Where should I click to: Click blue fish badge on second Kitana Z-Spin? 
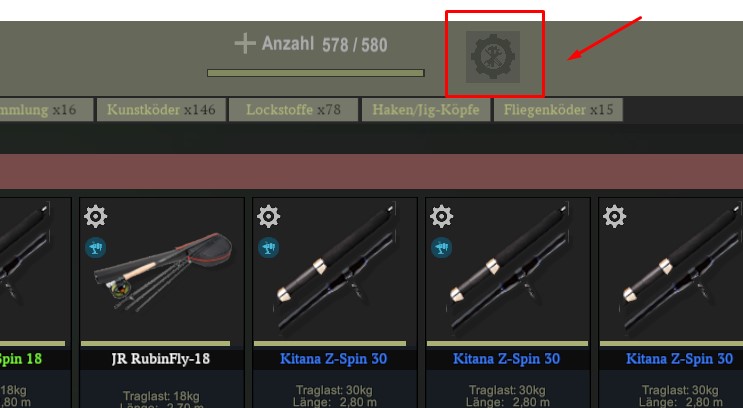click(442, 248)
